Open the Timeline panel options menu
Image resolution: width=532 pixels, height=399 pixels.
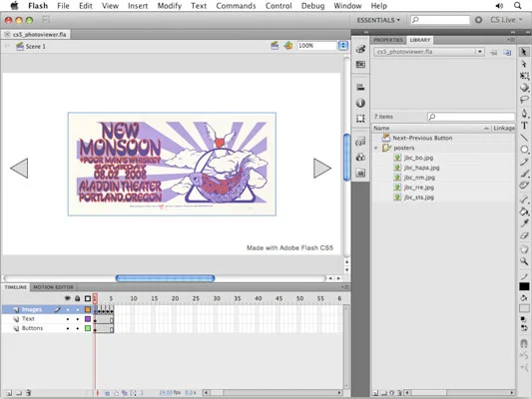(345, 287)
